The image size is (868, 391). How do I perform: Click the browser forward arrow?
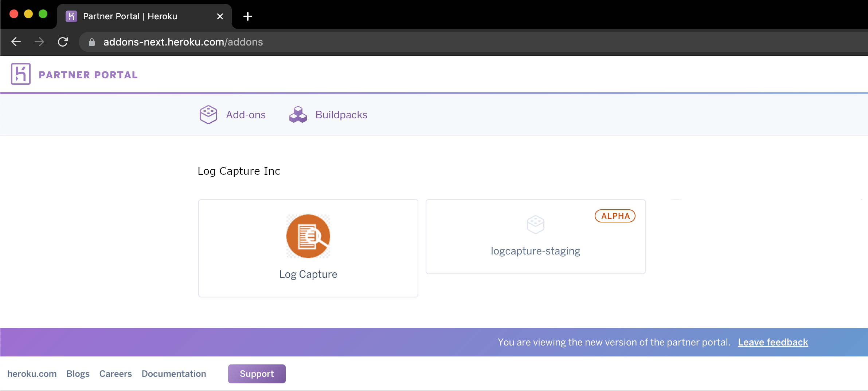[x=39, y=42]
